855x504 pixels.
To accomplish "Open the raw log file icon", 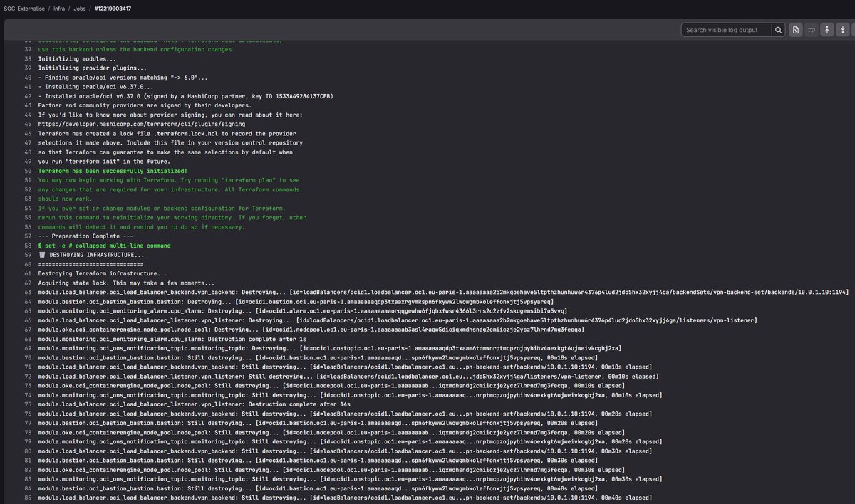I will point(796,30).
